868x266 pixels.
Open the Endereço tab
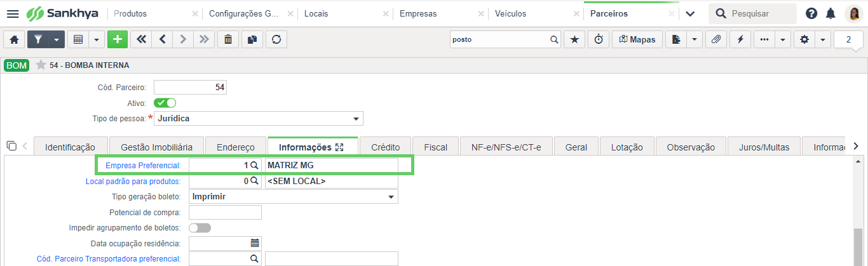pyautogui.click(x=236, y=147)
